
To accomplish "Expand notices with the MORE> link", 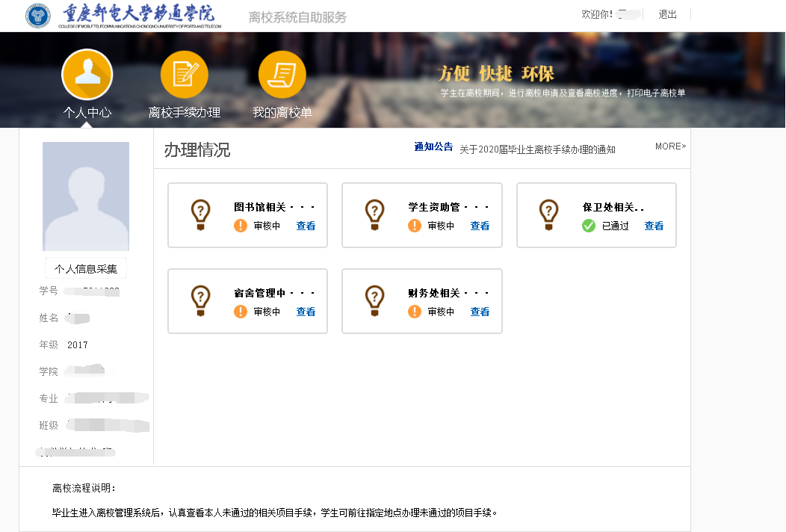I will pos(670,146).
